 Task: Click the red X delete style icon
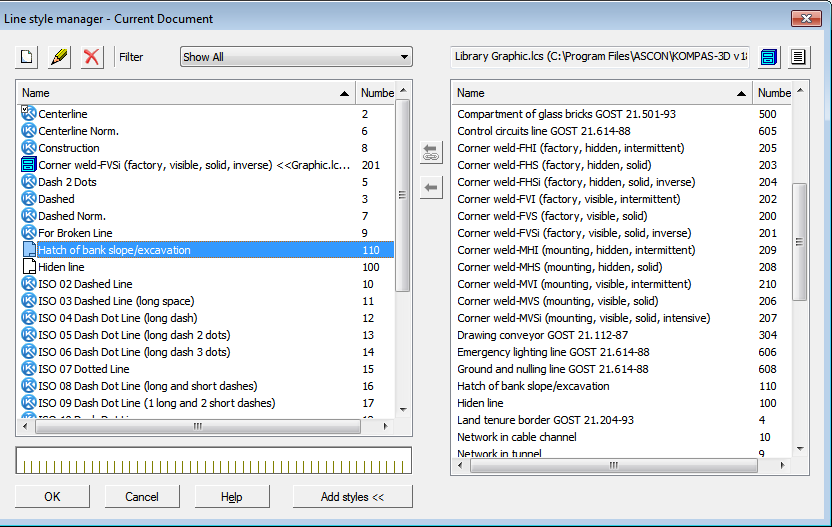(92, 57)
